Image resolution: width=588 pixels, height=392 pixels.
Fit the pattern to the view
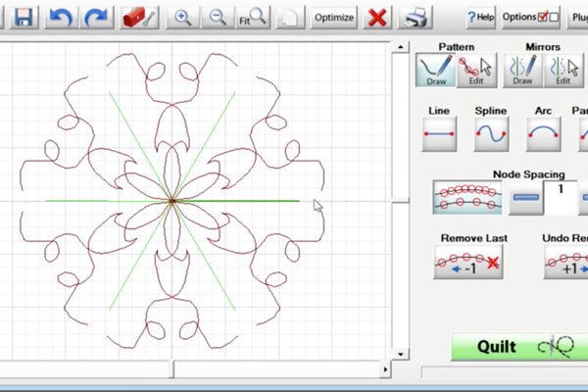coord(253,18)
